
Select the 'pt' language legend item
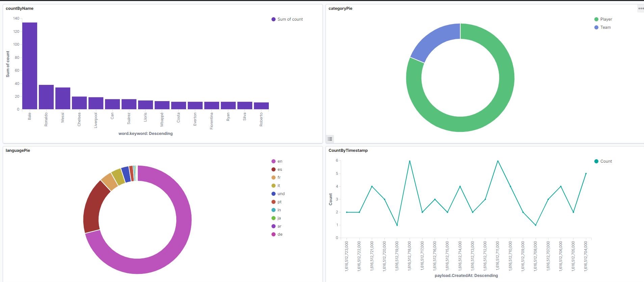[x=277, y=202]
